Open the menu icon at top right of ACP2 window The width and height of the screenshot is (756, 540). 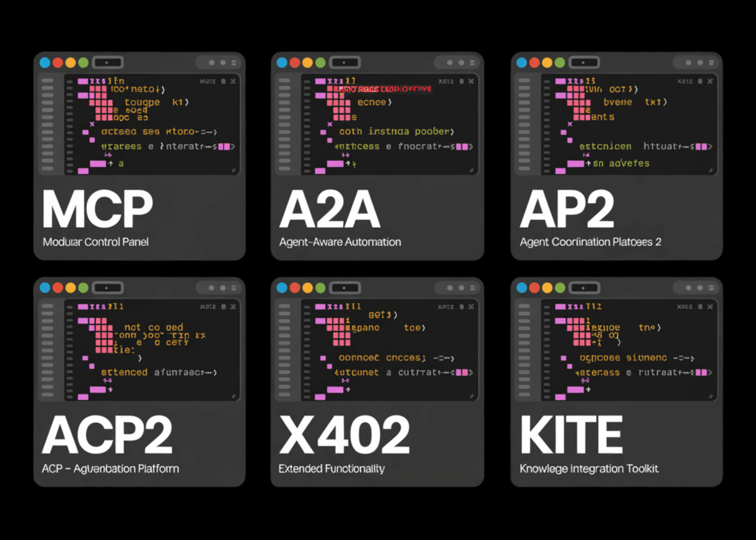(234, 288)
